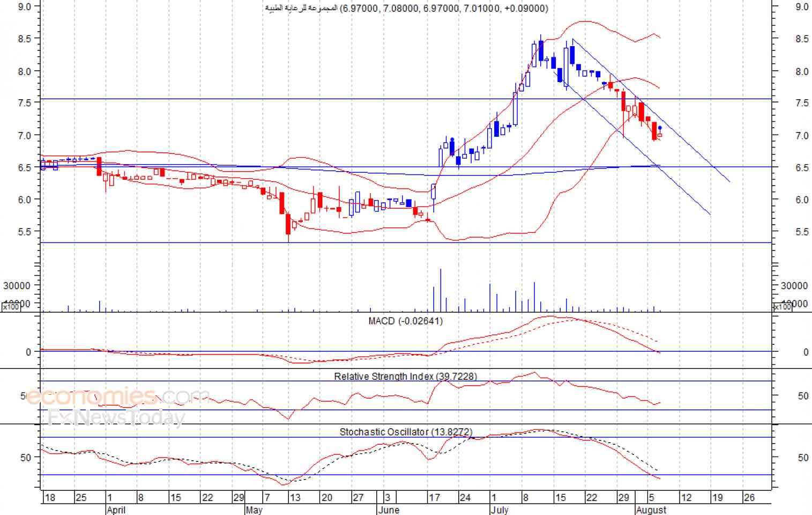Click the date label 20 in May
The height and width of the screenshot is (515, 812).
click(327, 497)
